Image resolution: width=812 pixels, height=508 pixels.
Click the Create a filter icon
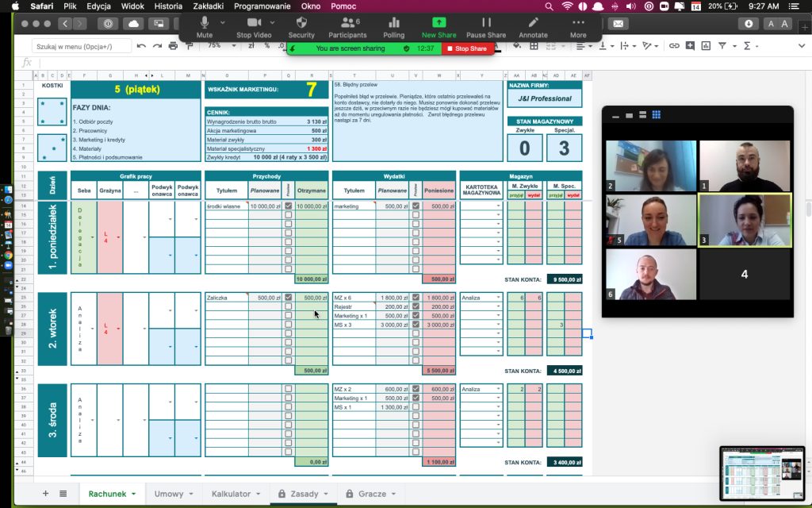click(x=723, y=46)
